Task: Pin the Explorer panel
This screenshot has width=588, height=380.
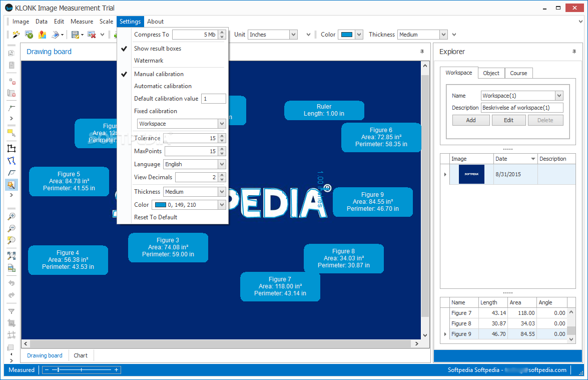Action: [x=574, y=52]
